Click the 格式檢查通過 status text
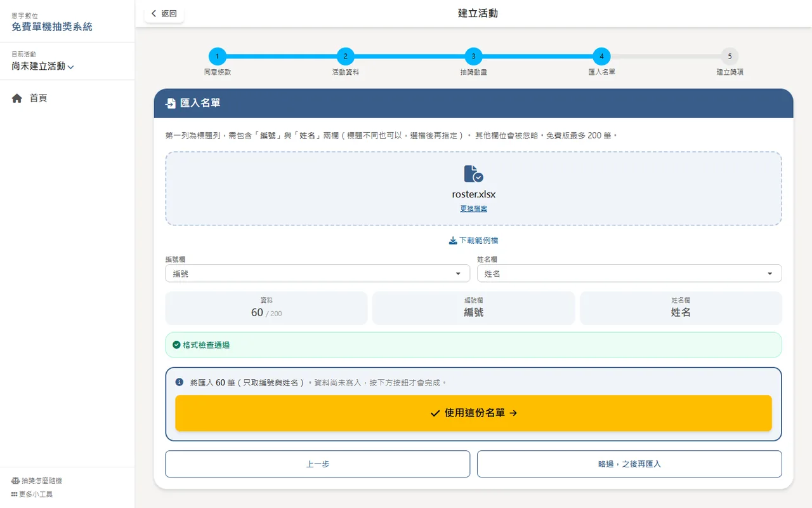812x508 pixels. 206,345
